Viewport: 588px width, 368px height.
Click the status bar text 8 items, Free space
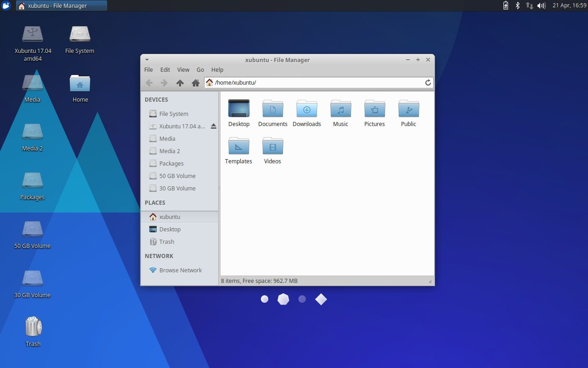(x=259, y=281)
